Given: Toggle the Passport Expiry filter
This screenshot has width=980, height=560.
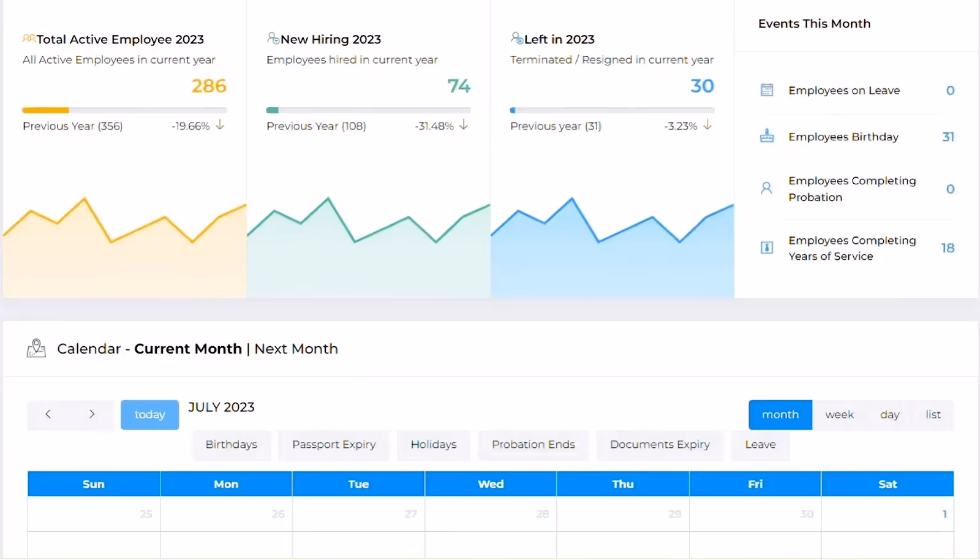Looking at the screenshot, I should point(334,445).
